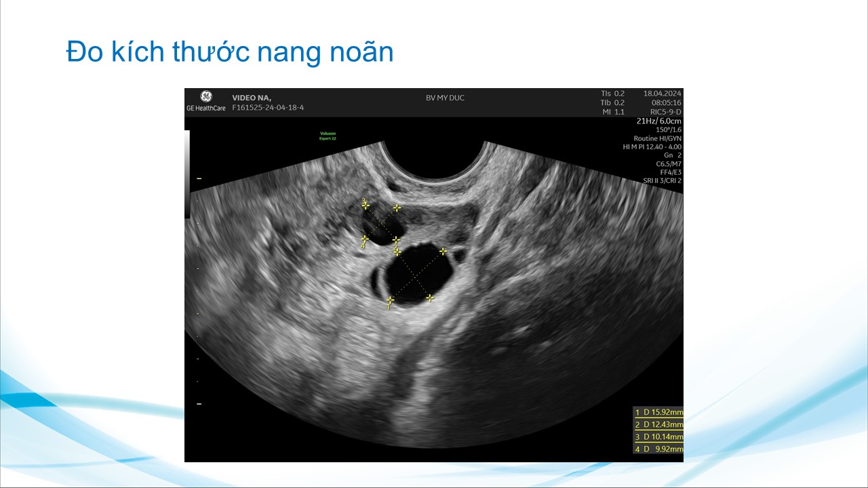Click the exam date 18.04.2024
Screen dimensions: 868x488
pyautogui.click(x=663, y=94)
